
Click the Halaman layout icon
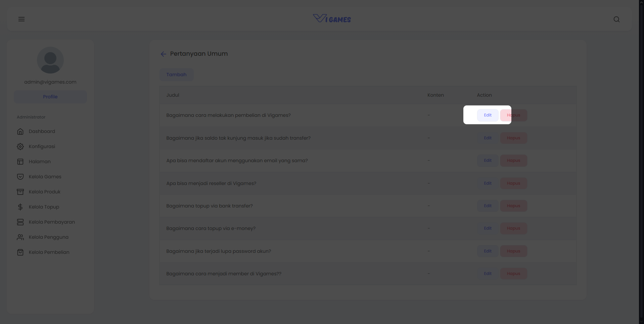click(x=20, y=161)
